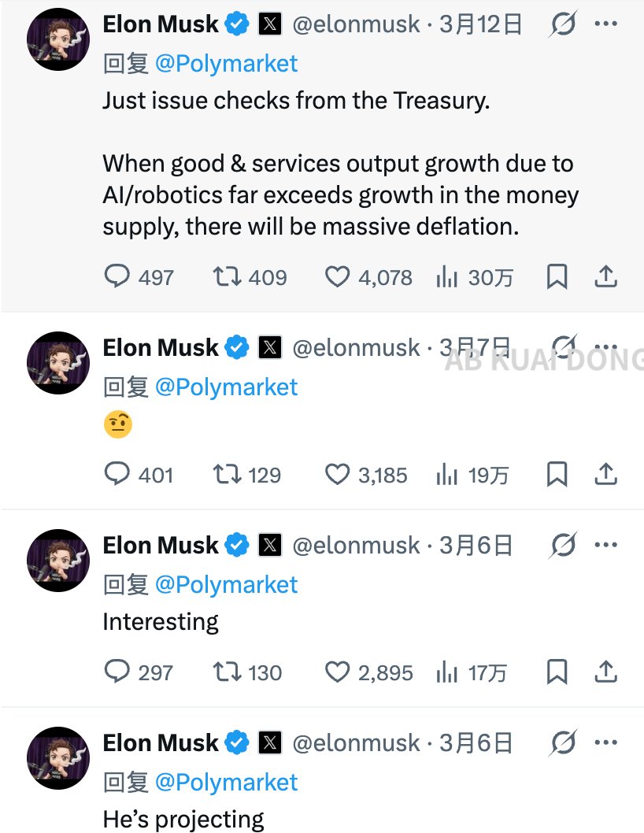This screenshot has width=644, height=833.
Task: Open Elon Musk's name on 'Interesting' tweet
Action: click(161, 546)
